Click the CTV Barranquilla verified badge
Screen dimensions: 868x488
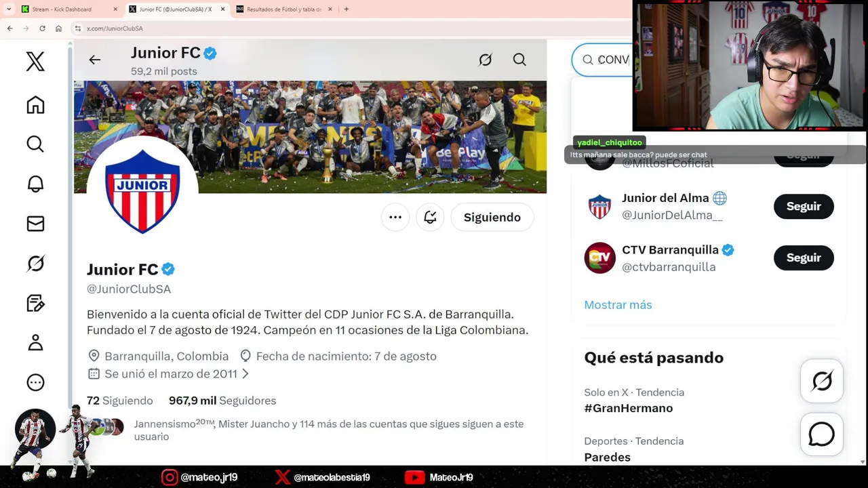pyautogui.click(x=728, y=250)
